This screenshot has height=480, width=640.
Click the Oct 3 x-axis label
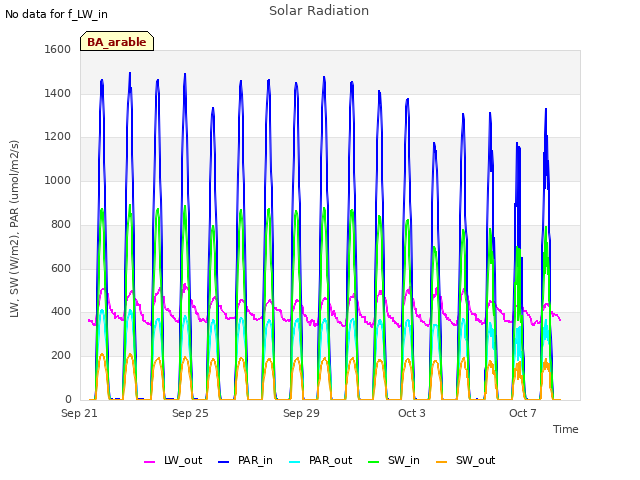(412, 413)
